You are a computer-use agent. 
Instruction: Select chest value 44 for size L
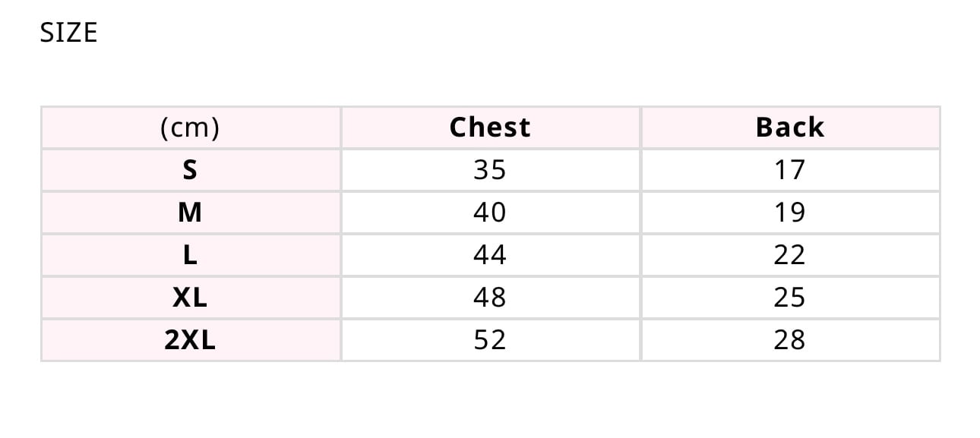click(x=490, y=255)
